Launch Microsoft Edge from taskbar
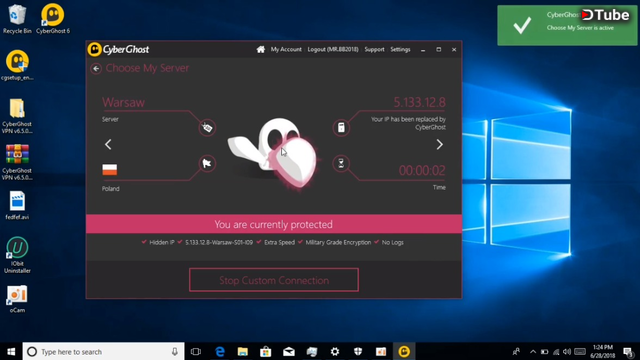 click(220, 351)
